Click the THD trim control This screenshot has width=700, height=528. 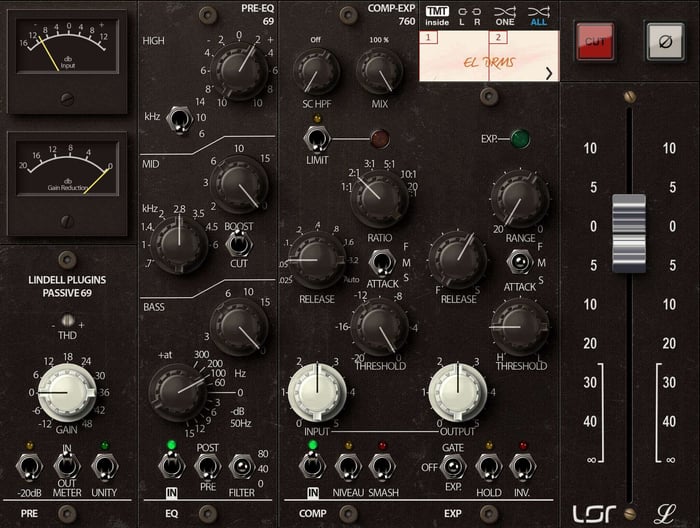tap(67, 320)
